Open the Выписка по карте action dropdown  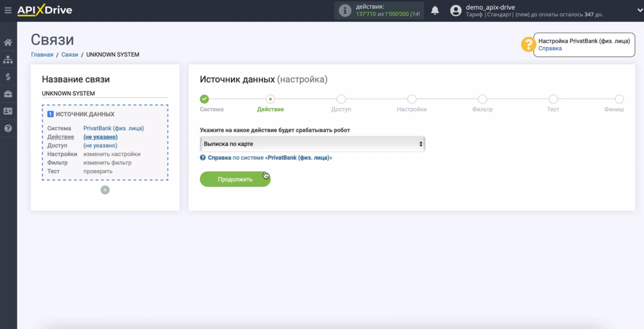point(312,144)
